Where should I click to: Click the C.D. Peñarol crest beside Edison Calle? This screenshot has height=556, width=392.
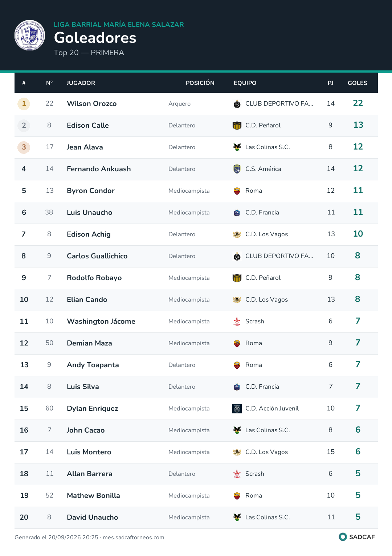tap(237, 126)
